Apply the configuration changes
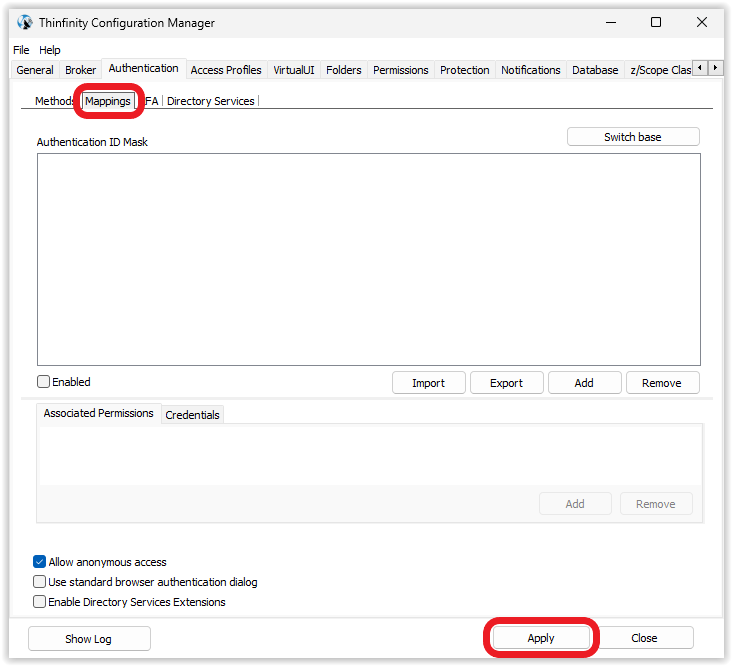 541,638
